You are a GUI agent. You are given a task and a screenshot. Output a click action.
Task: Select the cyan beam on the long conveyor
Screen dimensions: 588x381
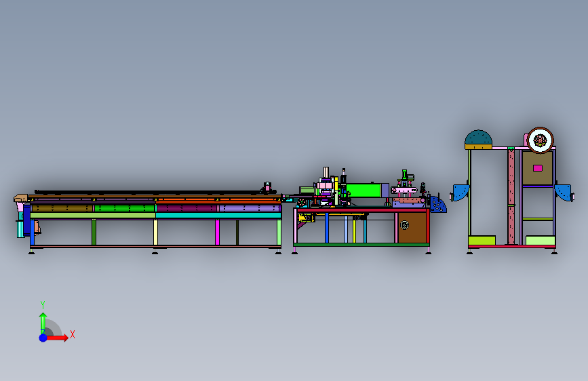coord(218,216)
